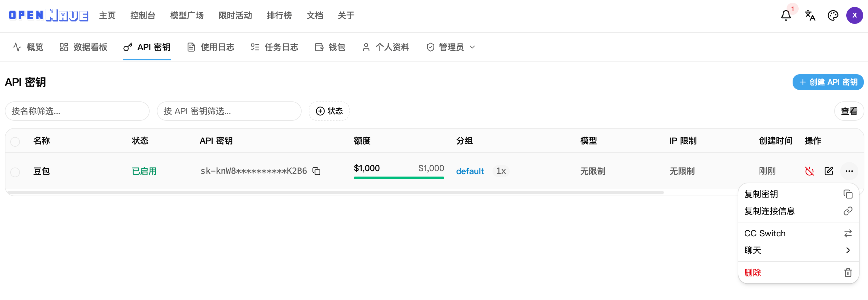Select the API 密钥 tab
Image resolution: width=868 pixels, height=300 pixels.
click(147, 47)
